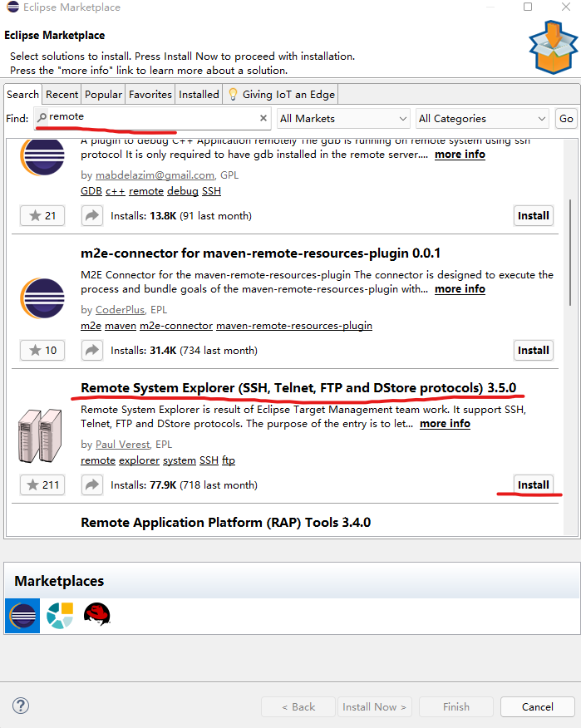Screen dimensions: 581x728
Task: Share the m2e-connector plugin entry
Action: 92,350
